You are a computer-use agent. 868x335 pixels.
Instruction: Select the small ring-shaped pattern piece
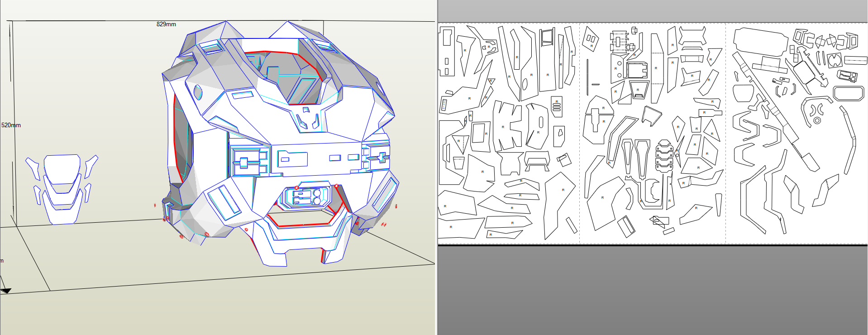point(817,120)
